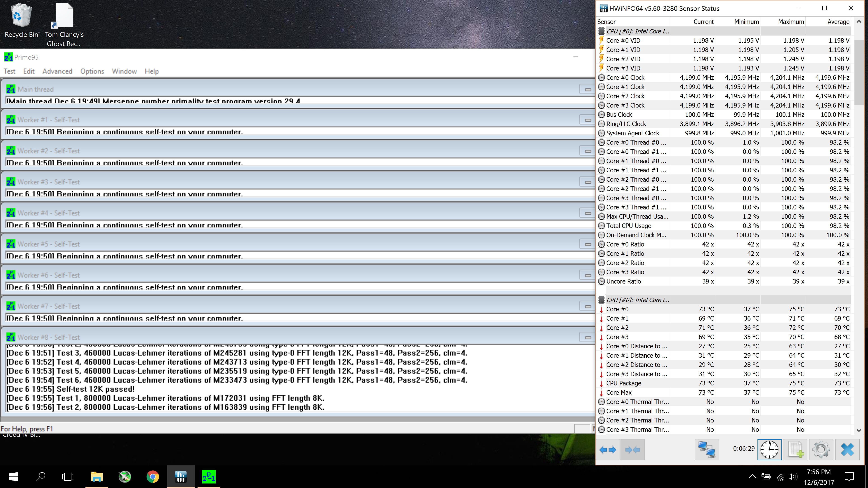Open HWiNFO sensor settings gear icon
The height and width of the screenshot is (488, 868).
pos(821,450)
